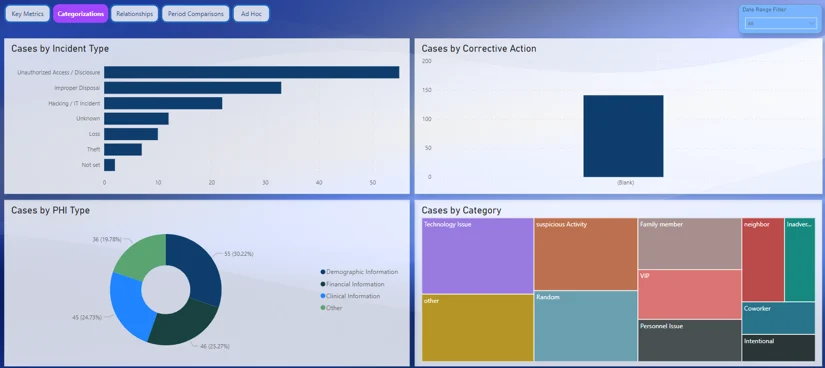The width and height of the screenshot is (825, 368).
Task: Select the Intentional treemap tile
Action: click(779, 348)
